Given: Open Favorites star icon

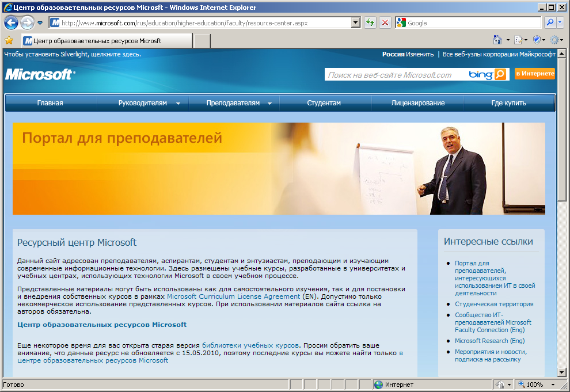Looking at the screenshot, I should 9,40.
